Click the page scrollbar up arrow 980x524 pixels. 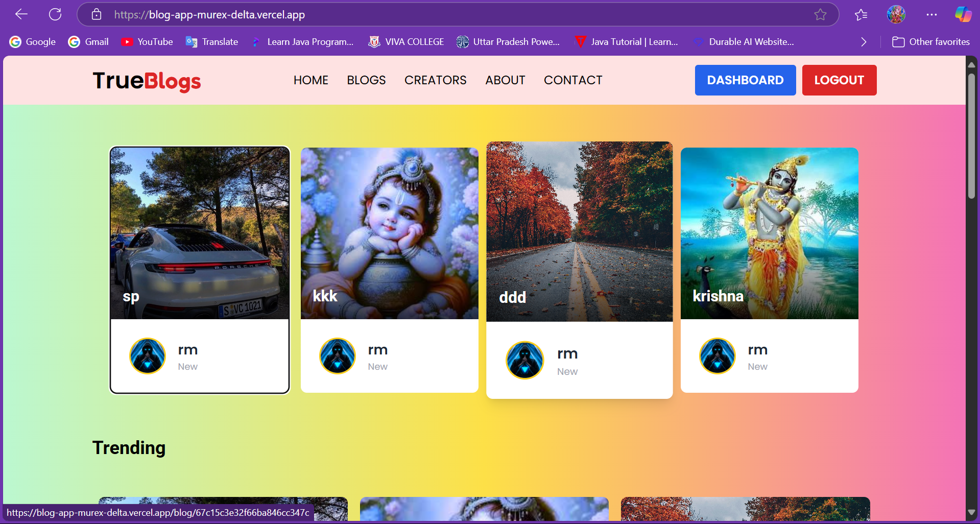(971, 65)
